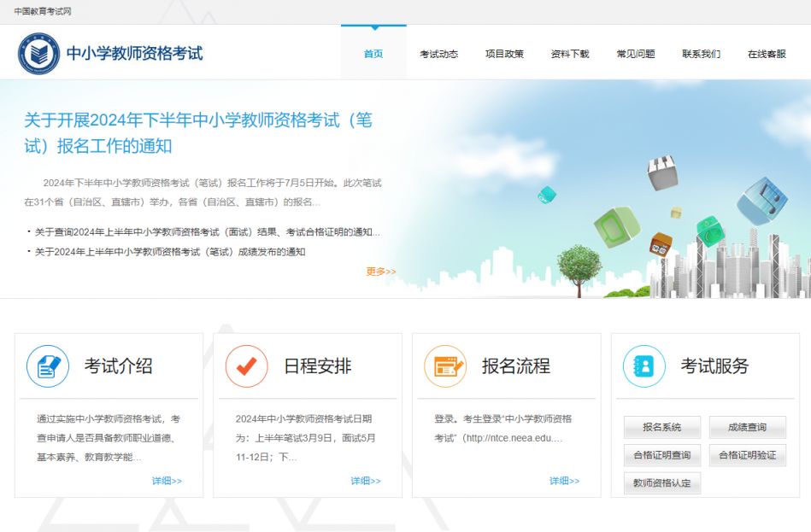Click the 中小学教师资格考试 site title

pos(134,53)
